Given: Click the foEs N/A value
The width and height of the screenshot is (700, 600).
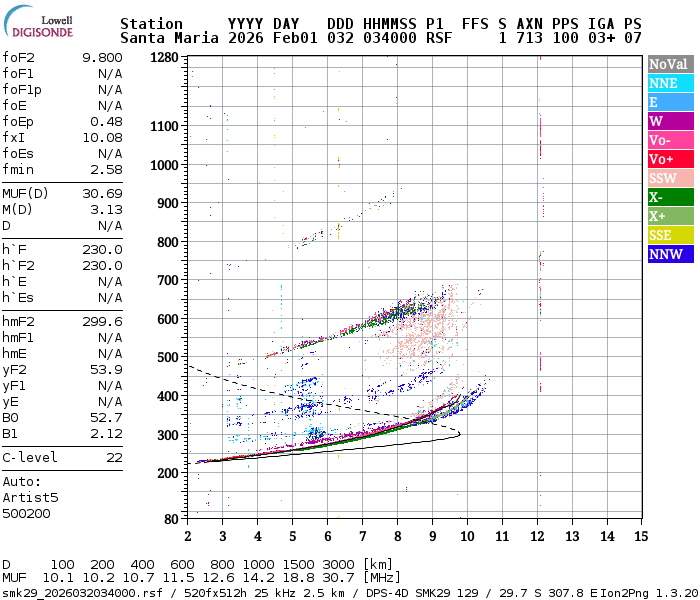Looking at the screenshot, I should [110, 154].
